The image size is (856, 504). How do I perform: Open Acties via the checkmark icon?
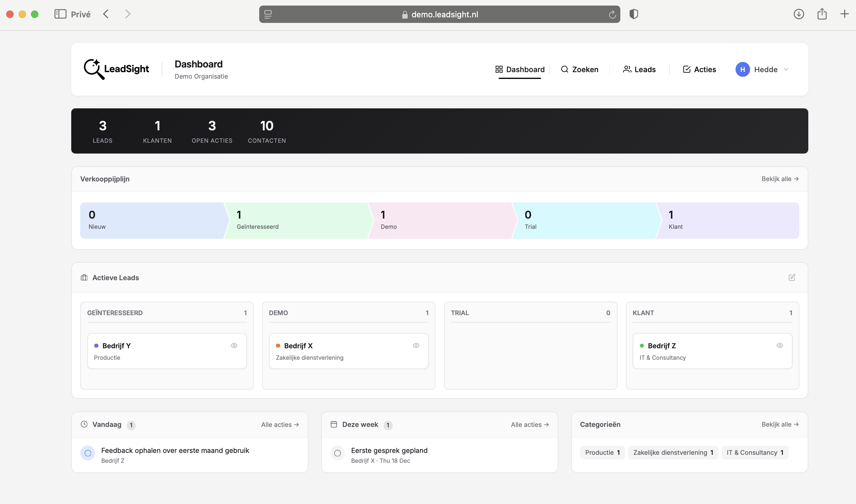(687, 69)
